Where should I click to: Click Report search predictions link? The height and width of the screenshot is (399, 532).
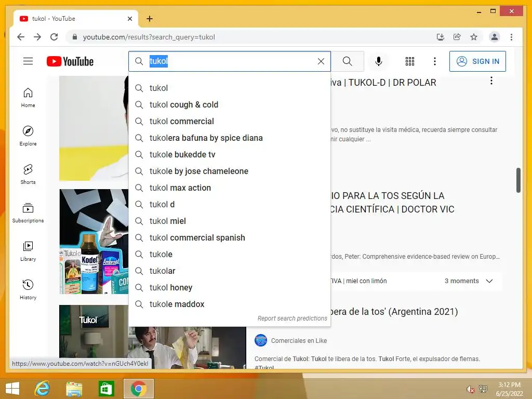(292, 318)
